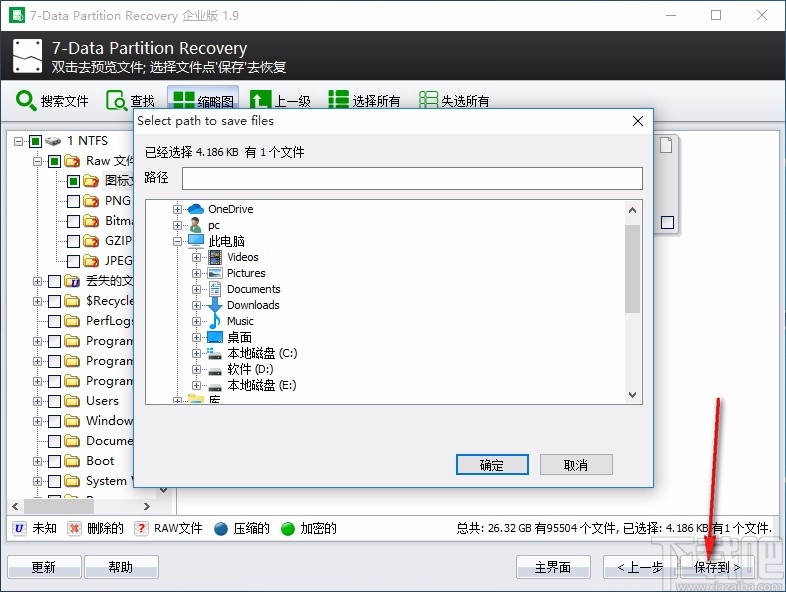This screenshot has height=592, width=786.
Task: Select the Music note icon
Action: tap(215, 321)
